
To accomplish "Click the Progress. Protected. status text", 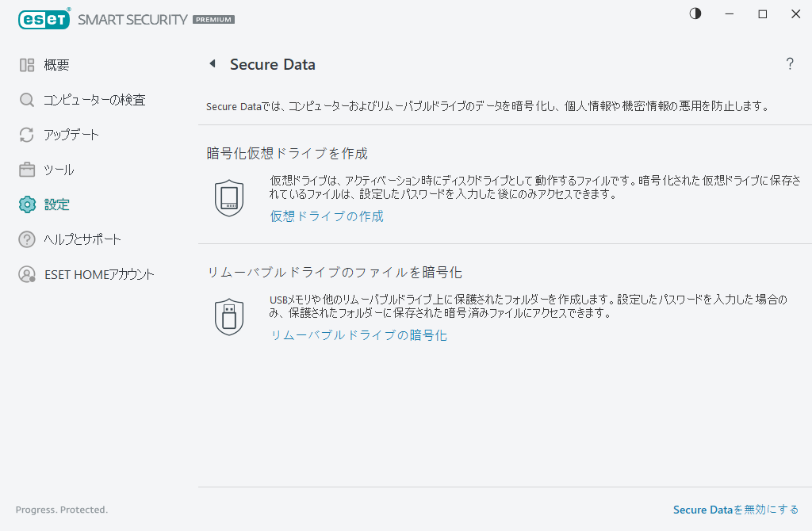I will click(x=61, y=510).
